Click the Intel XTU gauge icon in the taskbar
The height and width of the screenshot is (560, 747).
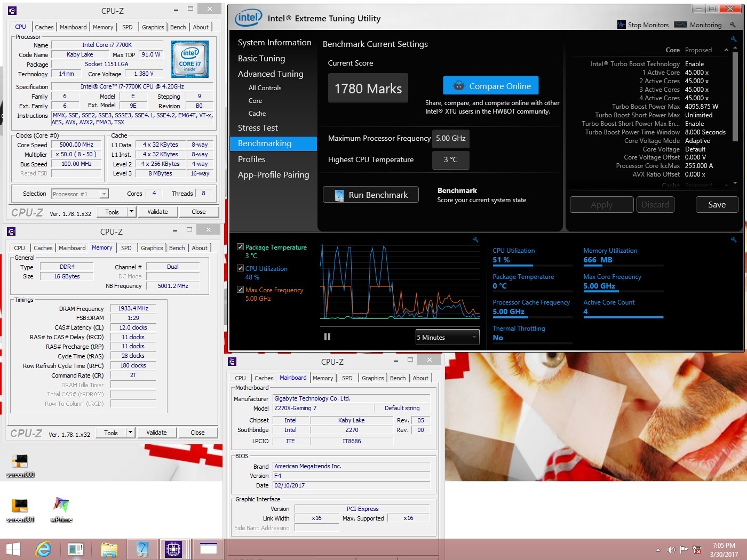(x=142, y=549)
